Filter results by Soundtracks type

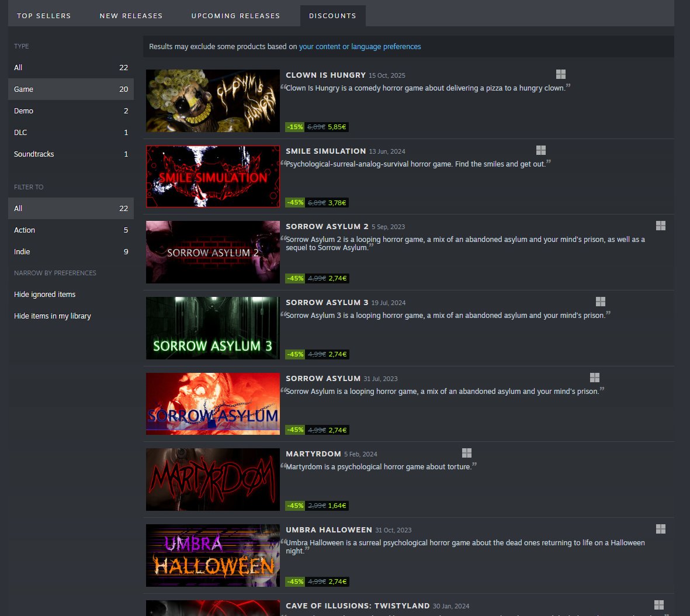pyautogui.click(x=71, y=154)
